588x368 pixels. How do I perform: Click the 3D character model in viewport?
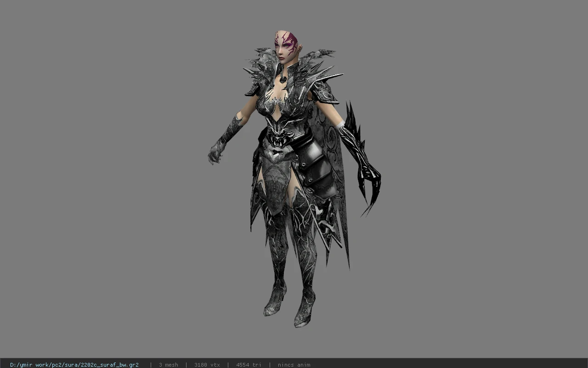tap(294, 178)
